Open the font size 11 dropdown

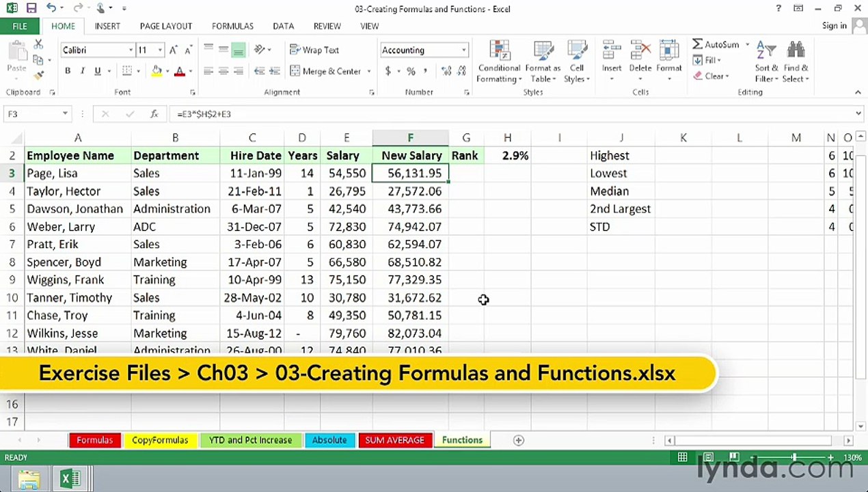tap(160, 50)
